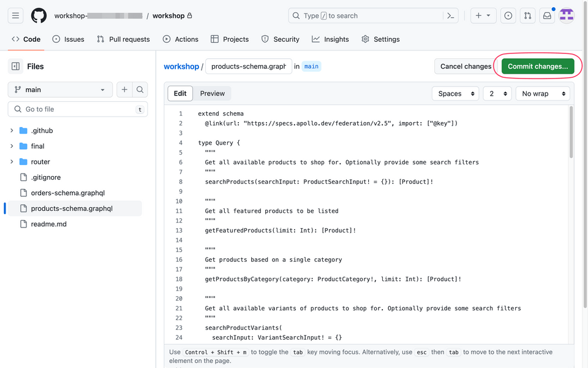Open the Issues icon in the header
588x368 pixels.
click(508, 16)
